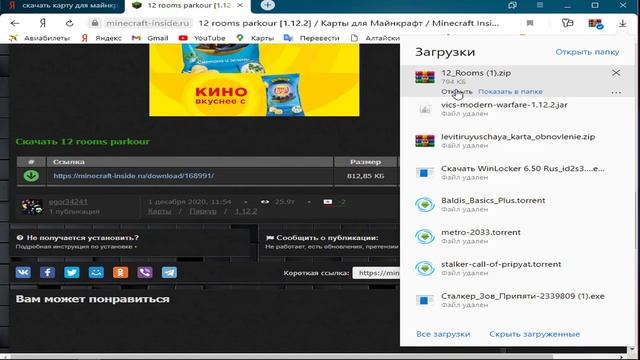
Task: Open the minecraft-inside.ru/download/168991 link
Action: [134, 176]
